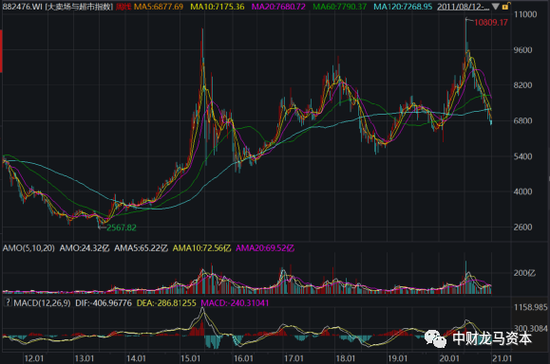Screen dimensions: 550x364
Task: Click the 5400 price axis label
Action: (x=523, y=156)
